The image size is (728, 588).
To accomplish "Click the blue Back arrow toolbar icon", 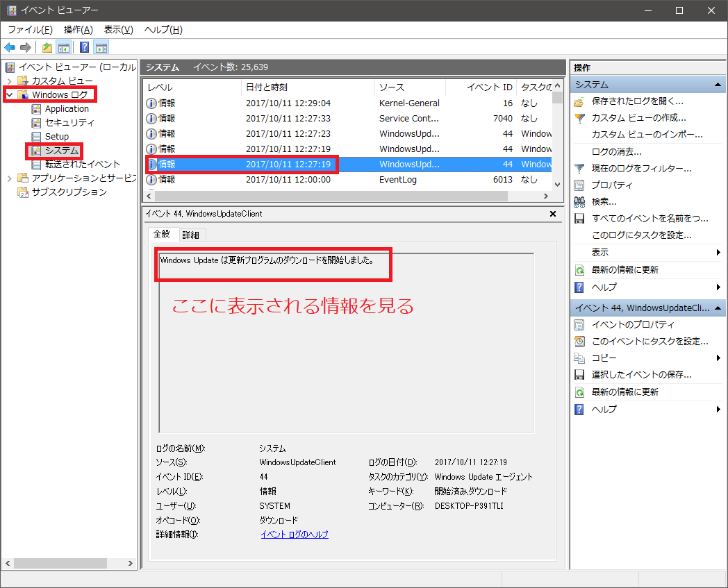I will click(x=10, y=47).
